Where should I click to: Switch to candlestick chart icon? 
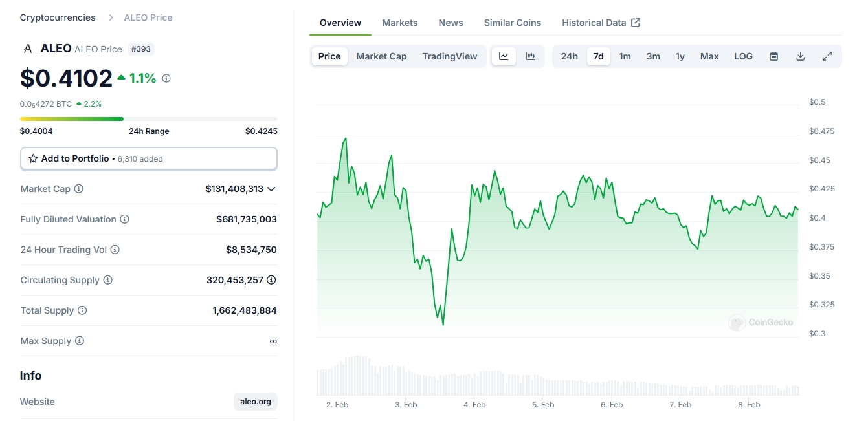pos(531,56)
